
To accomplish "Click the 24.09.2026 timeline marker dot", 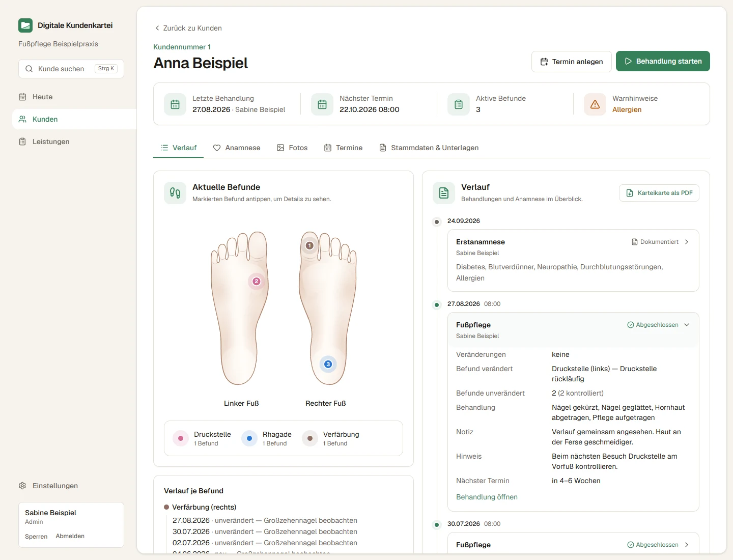I will pyautogui.click(x=437, y=222).
